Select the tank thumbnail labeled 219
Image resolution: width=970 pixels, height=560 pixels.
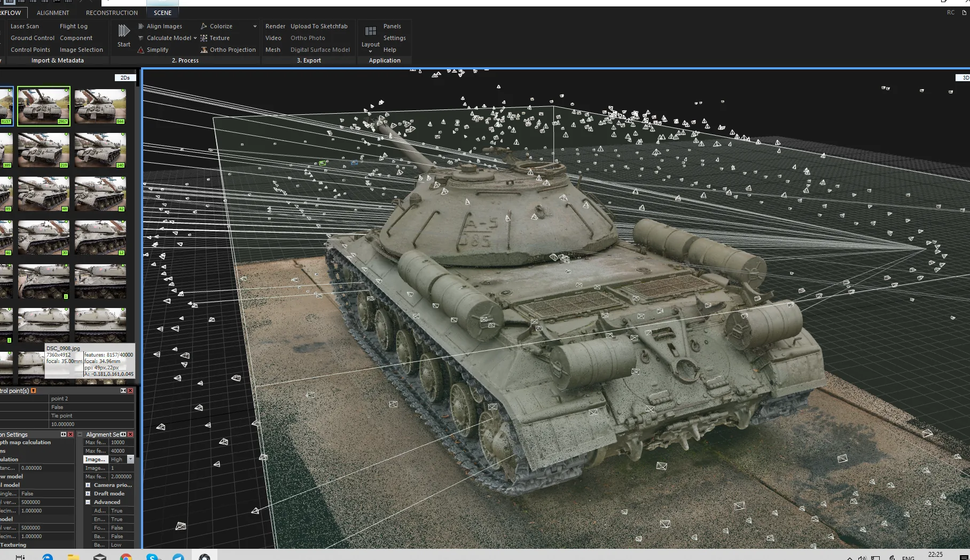pos(44,150)
